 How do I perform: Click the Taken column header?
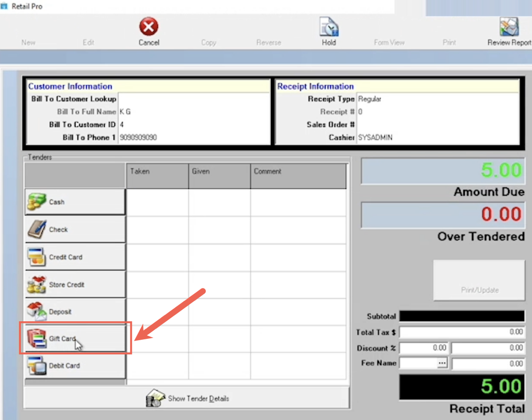(x=157, y=176)
